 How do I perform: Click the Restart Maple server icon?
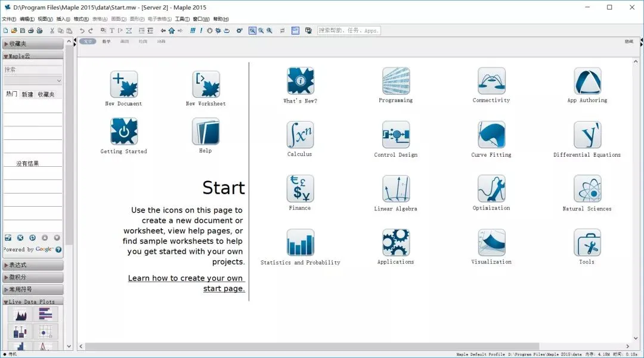227,30
